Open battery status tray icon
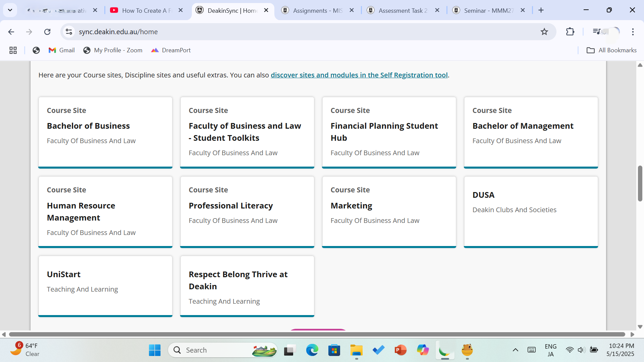This screenshot has height=362, width=644. tap(594, 350)
